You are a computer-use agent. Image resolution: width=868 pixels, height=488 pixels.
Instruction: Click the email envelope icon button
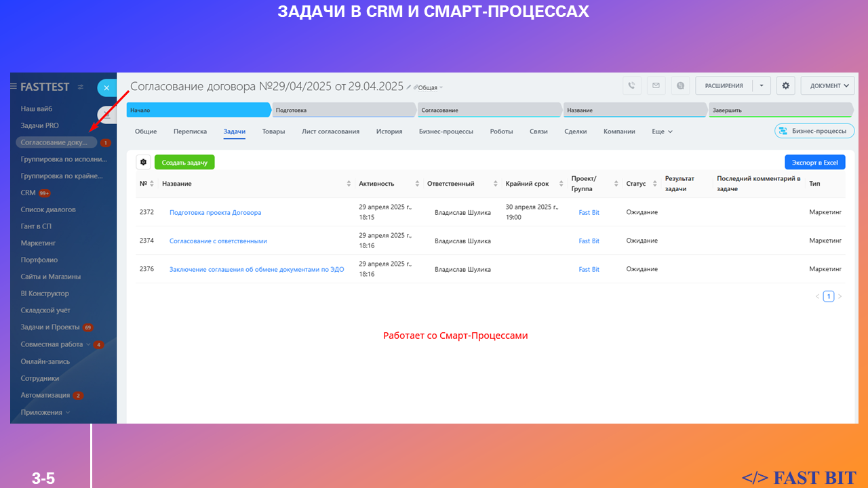[x=655, y=86]
